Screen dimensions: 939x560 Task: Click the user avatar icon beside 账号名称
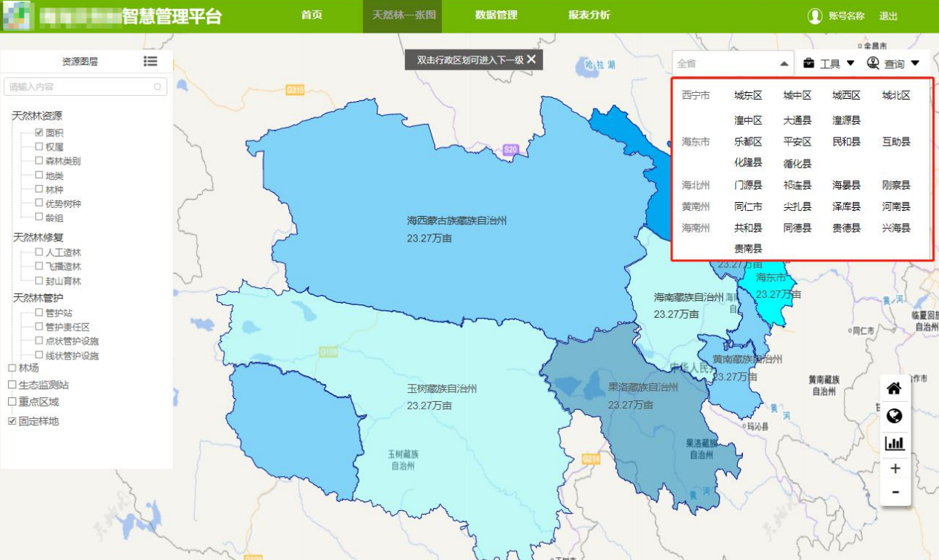(815, 16)
